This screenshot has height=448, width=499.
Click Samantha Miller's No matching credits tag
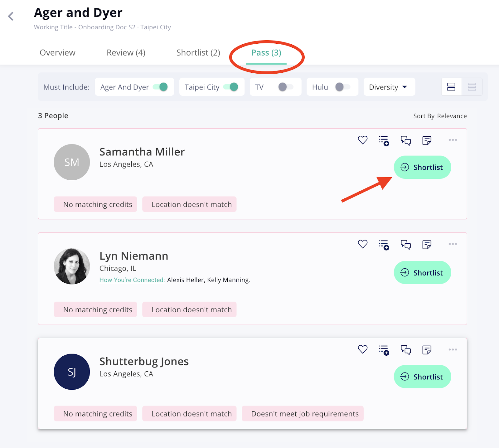[95, 204]
